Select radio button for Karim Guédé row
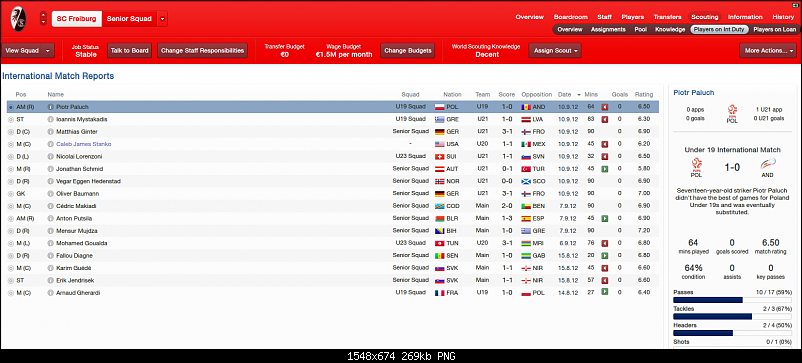 (x=11, y=268)
